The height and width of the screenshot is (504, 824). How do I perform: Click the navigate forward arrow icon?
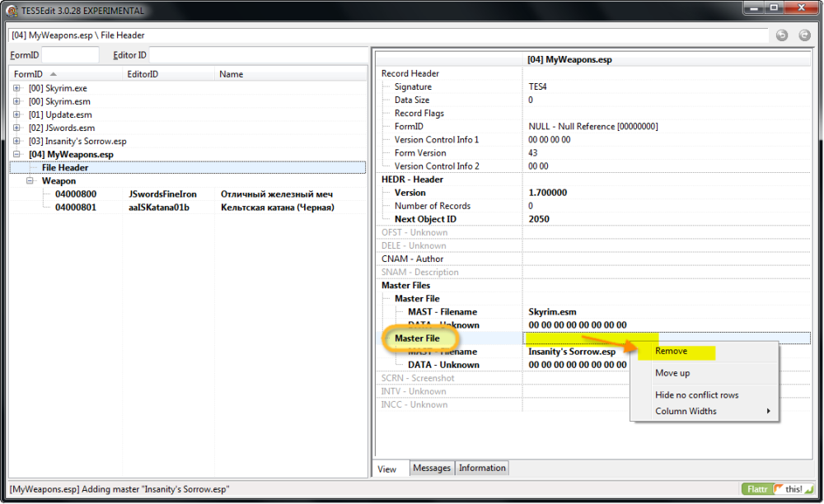pyautogui.click(x=804, y=35)
